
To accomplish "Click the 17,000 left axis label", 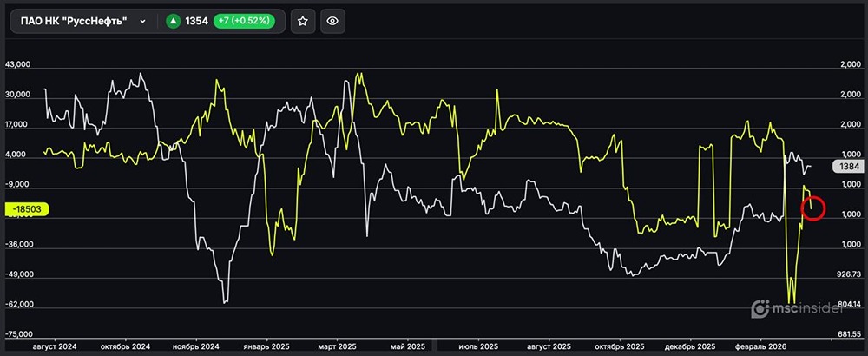I will click(17, 124).
